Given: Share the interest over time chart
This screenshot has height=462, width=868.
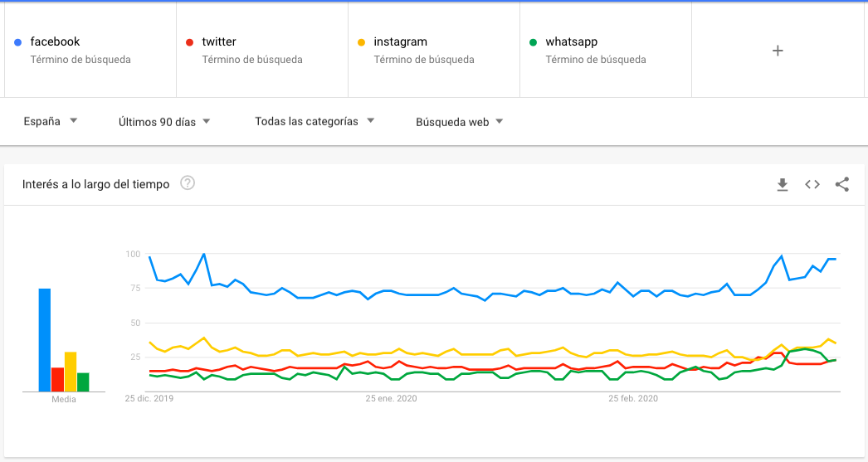Looking at the screenshot, I should coord(842,184).
